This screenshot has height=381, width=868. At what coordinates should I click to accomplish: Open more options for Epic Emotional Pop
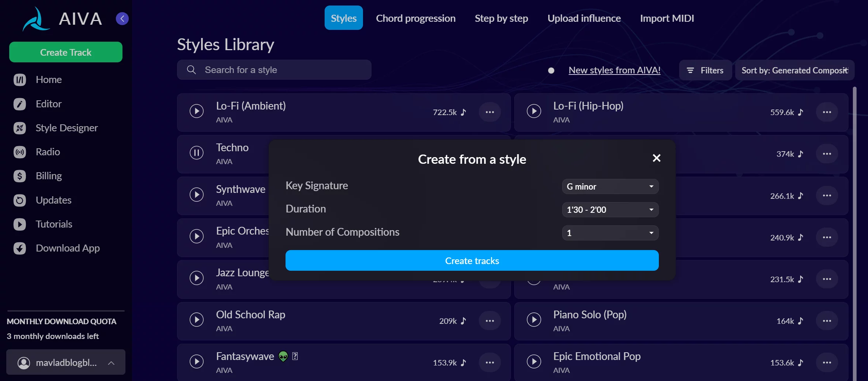827,363
